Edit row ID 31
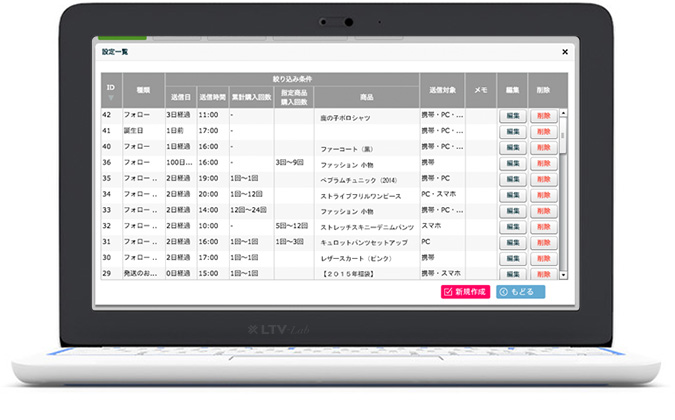 pyautogui.click(x=513, y=243)
